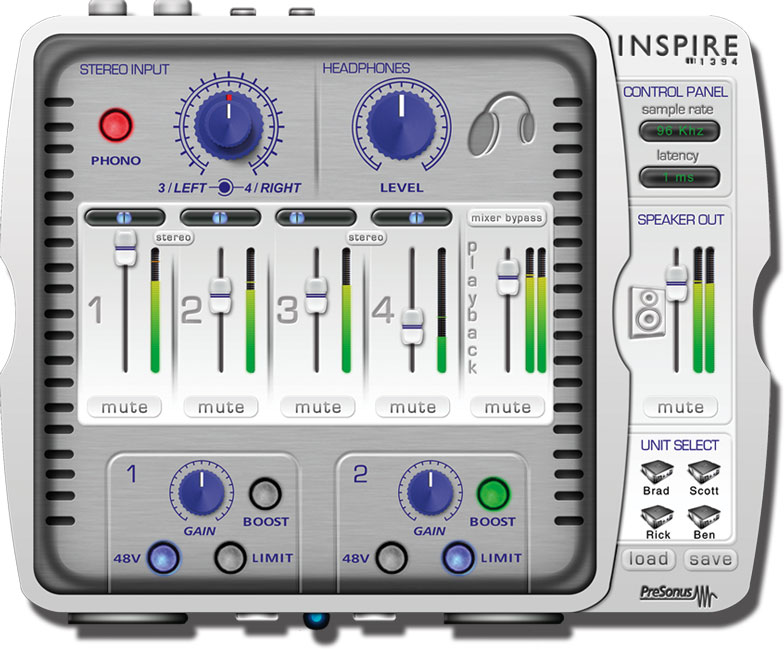
Task: Click preamp 2 GAIN knob
Action: pos(430,492)
